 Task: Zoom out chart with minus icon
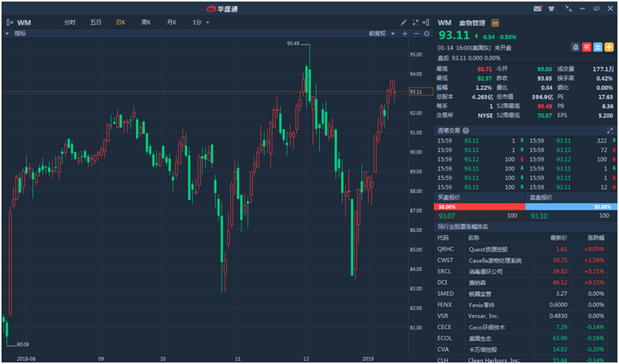coord(416,34)
